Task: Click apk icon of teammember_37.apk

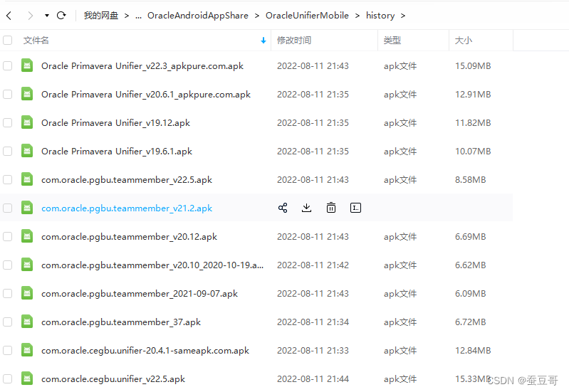Action: [27, 322]
